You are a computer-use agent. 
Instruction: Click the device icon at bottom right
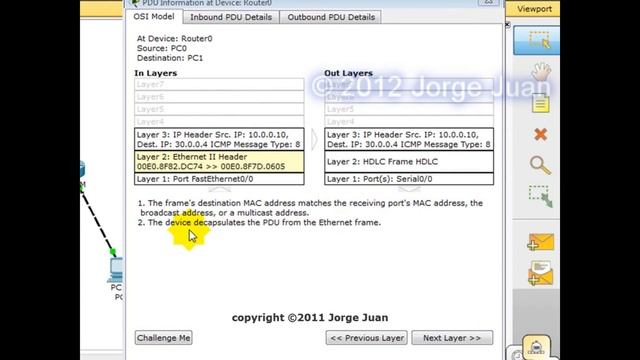coord(536,347)
